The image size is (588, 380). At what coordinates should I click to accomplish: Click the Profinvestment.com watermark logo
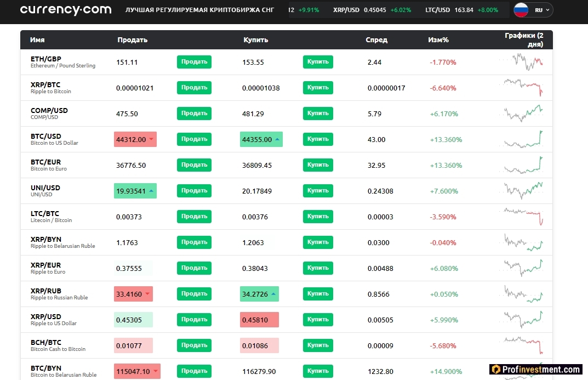[x=536, y=370]
